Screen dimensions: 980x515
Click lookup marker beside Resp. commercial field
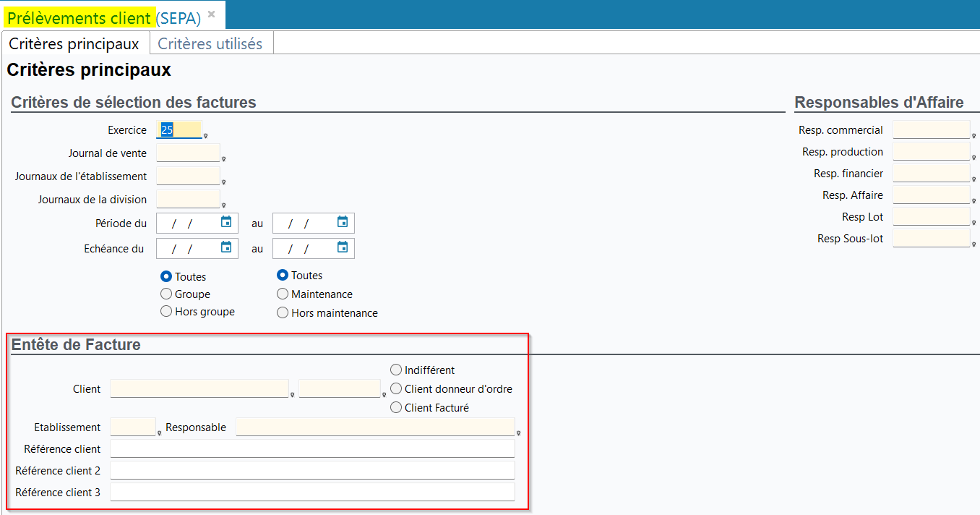click(x=973, y=135)
